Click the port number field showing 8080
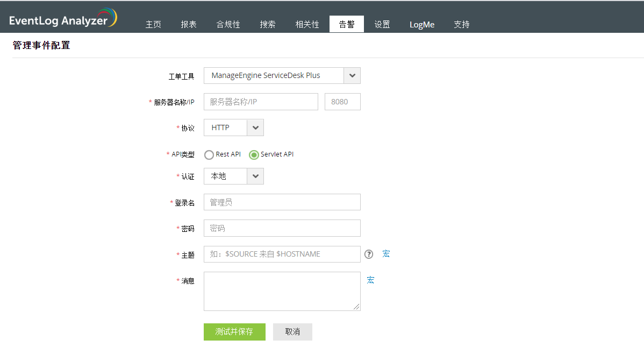 [342, 102]
